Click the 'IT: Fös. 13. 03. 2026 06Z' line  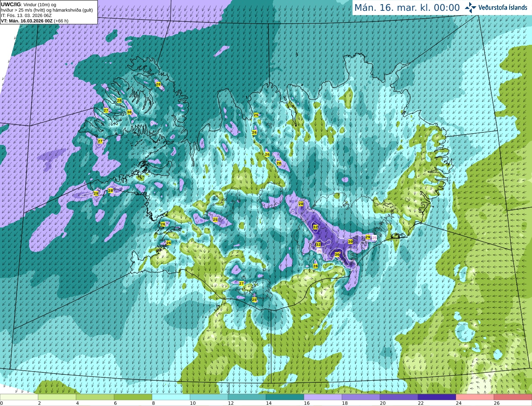point(26,15)
